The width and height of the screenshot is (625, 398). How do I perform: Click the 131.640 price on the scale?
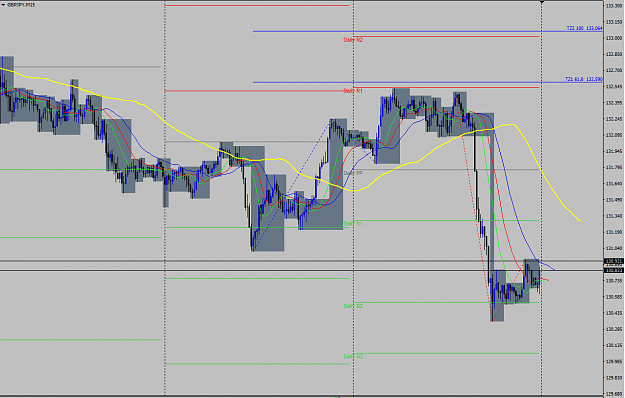pos(614,184)
